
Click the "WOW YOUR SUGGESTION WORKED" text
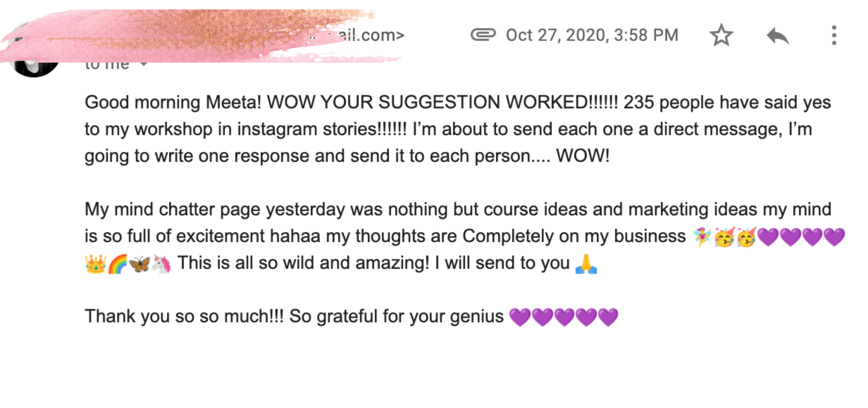pyautogui.click(x=427, y=102)
